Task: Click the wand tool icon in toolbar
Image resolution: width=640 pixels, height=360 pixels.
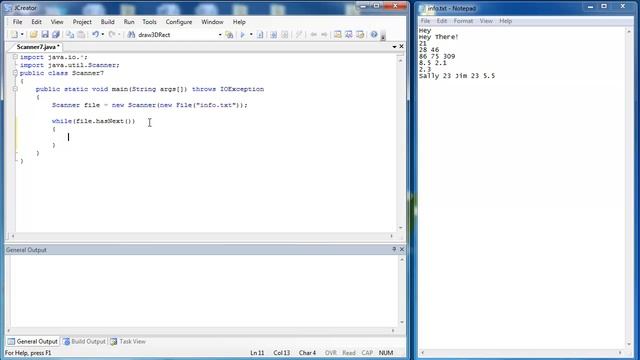Action: (x=299, y=35)
